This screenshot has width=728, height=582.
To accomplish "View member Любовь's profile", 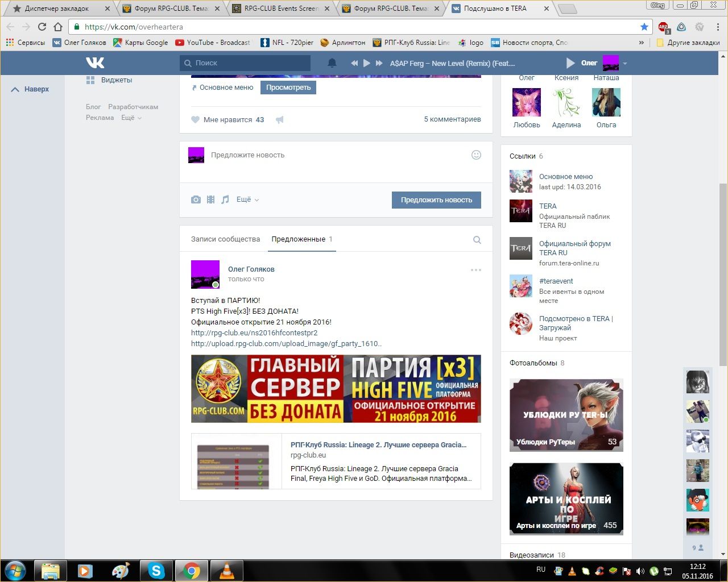I will [x=527, y=109].
